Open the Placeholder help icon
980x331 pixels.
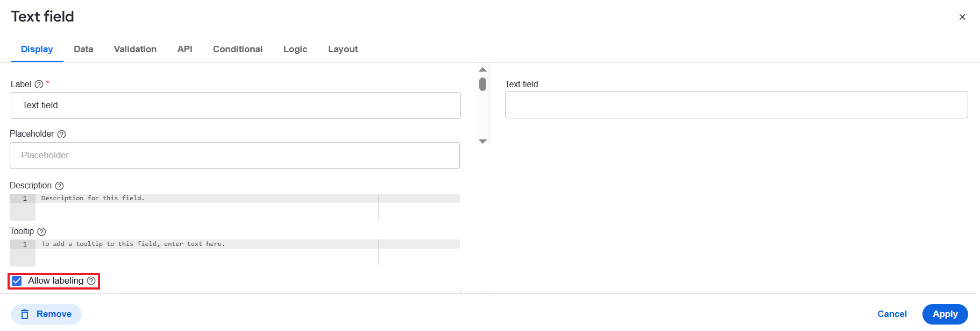pos(61,134)
